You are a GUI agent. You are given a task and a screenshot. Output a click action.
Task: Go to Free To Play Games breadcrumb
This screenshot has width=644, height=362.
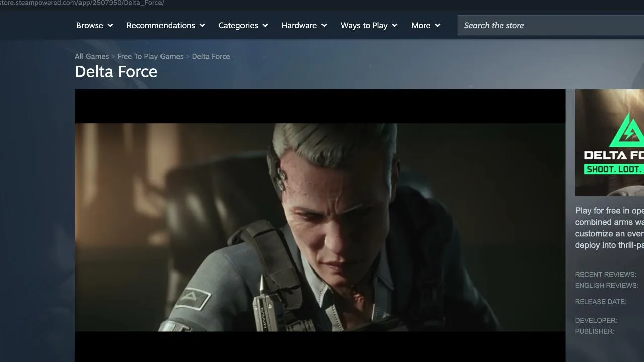pos(150,56)
